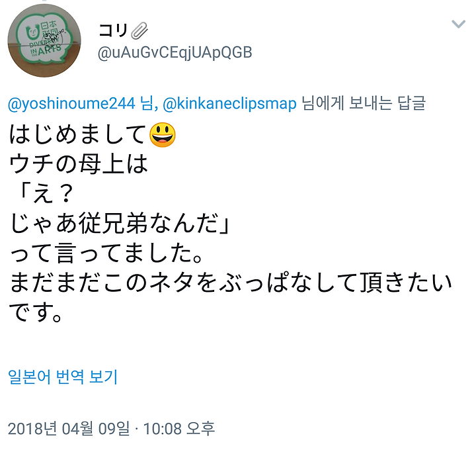
Task: Click the line starting まだまだこのネタを
Action: point(231,283)
